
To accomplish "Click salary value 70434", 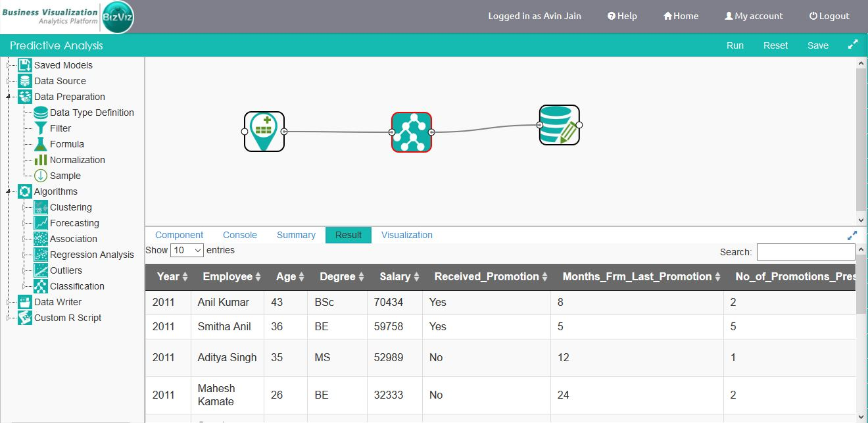I will pyautogui.click(x=387, y=303).
